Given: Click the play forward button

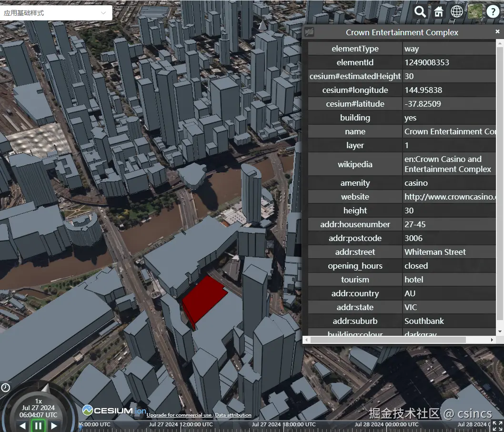Looking at the screenshot, I should 54,426.
